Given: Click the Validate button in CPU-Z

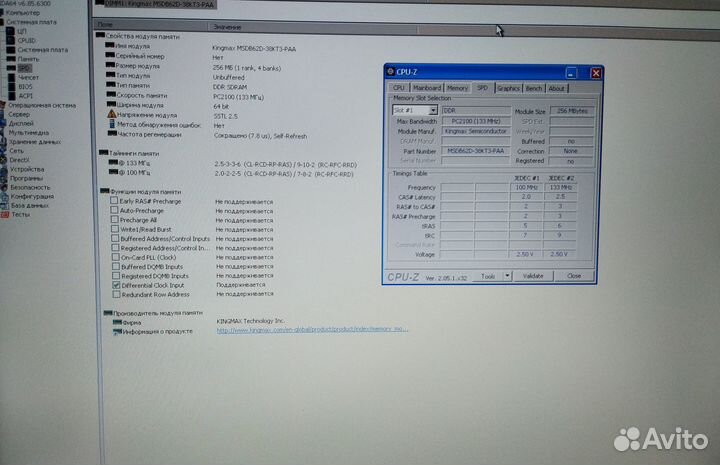Looking at the screenshot, I should tap(533, 276).
